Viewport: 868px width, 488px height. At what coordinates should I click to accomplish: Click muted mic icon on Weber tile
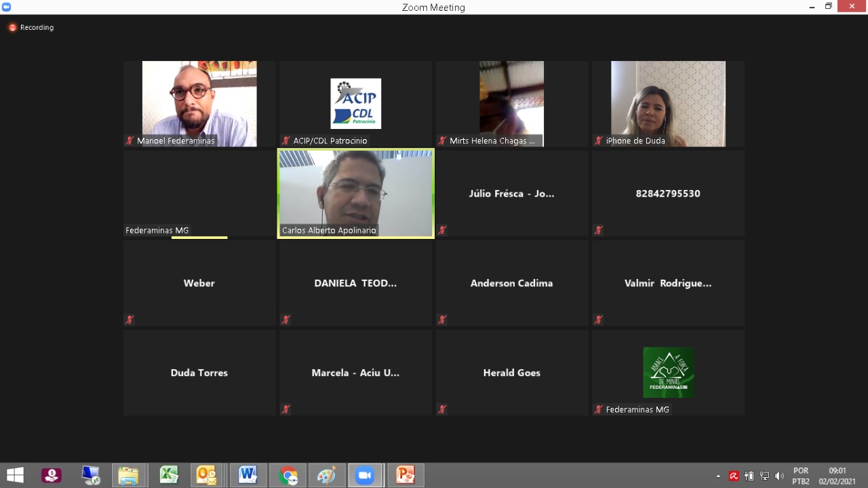pyautogui.click(x=130, y=320)
